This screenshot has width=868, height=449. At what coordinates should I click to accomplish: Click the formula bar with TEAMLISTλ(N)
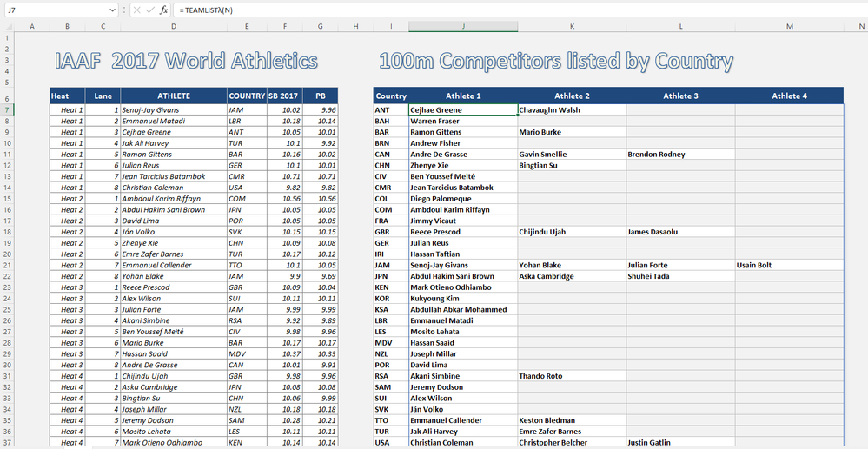(520, 10)
